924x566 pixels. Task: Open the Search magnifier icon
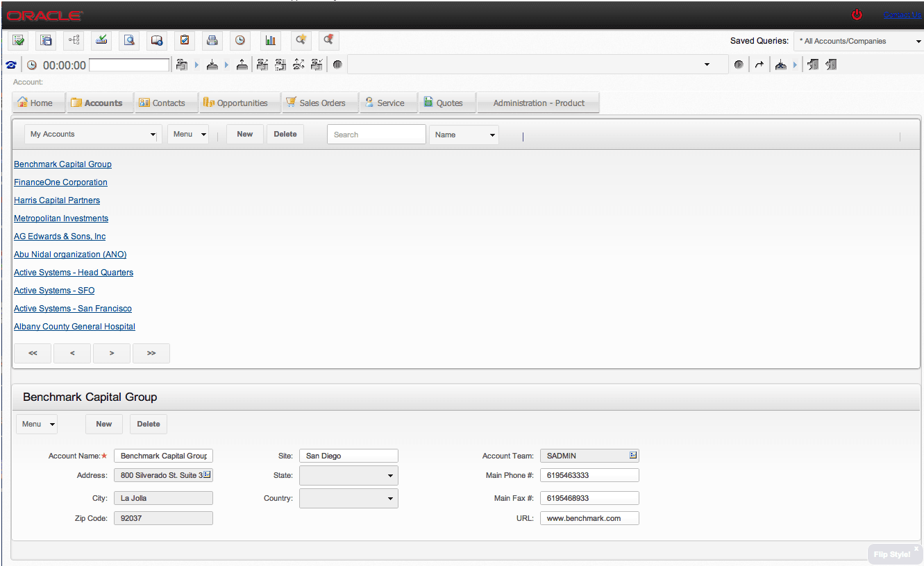point(129,40)
